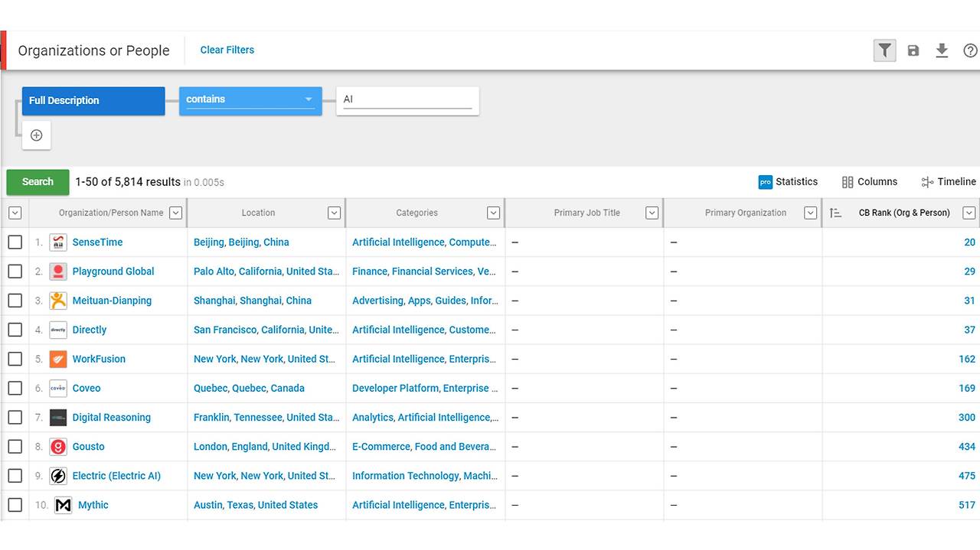Click the filter value input containing AI
Image resolution: width=980 pixels, height=550 pixels.
click(x=407, y=100)
